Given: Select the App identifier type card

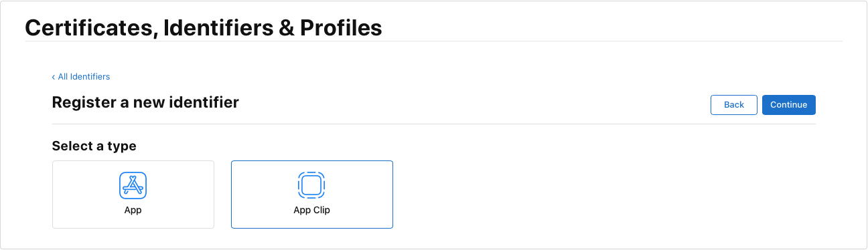Looking at the screenshot, I should tap(133, 195).
